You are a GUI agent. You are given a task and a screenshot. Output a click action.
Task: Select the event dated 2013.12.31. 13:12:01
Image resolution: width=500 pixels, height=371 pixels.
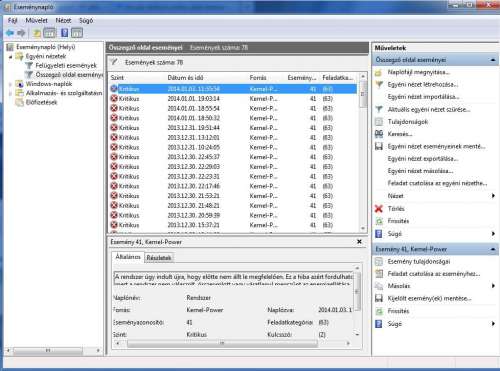point(233,137)
